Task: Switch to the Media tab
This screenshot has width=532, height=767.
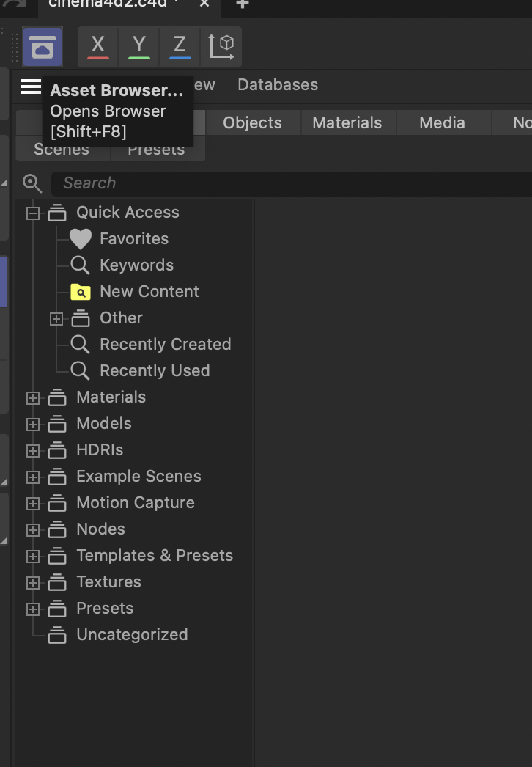Action: (x=443, y=122)
